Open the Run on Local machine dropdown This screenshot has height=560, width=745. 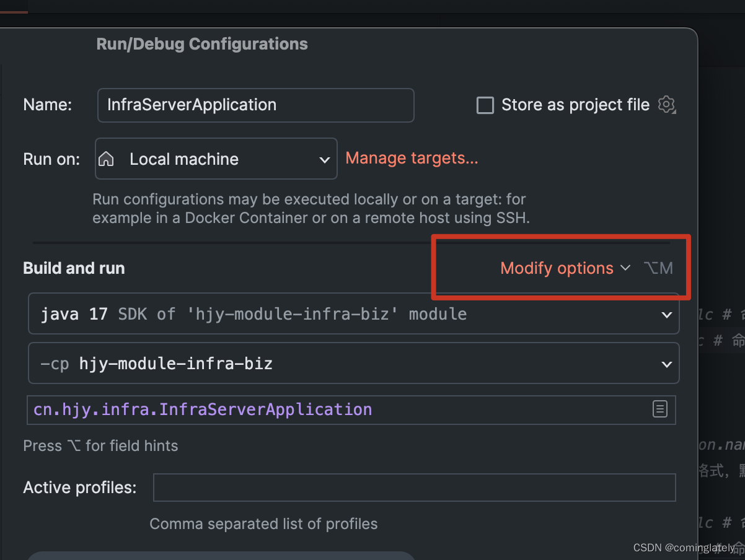[216, 159]
